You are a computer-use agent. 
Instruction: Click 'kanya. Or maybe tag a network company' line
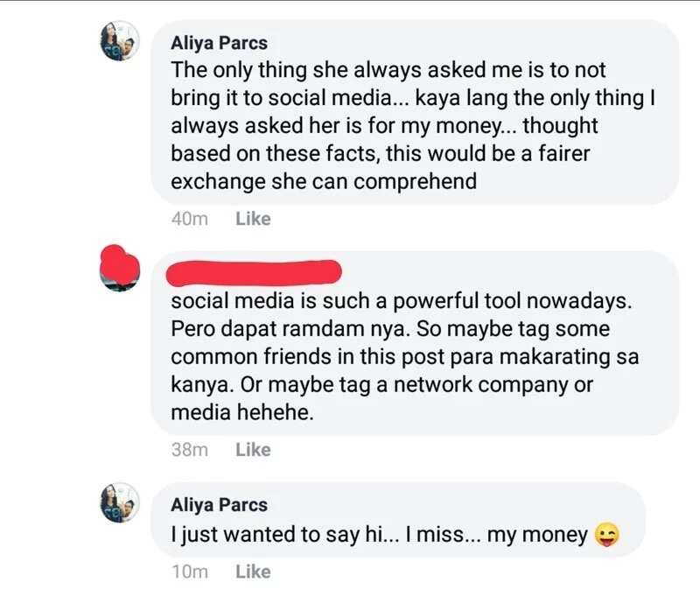click(382, 385)
